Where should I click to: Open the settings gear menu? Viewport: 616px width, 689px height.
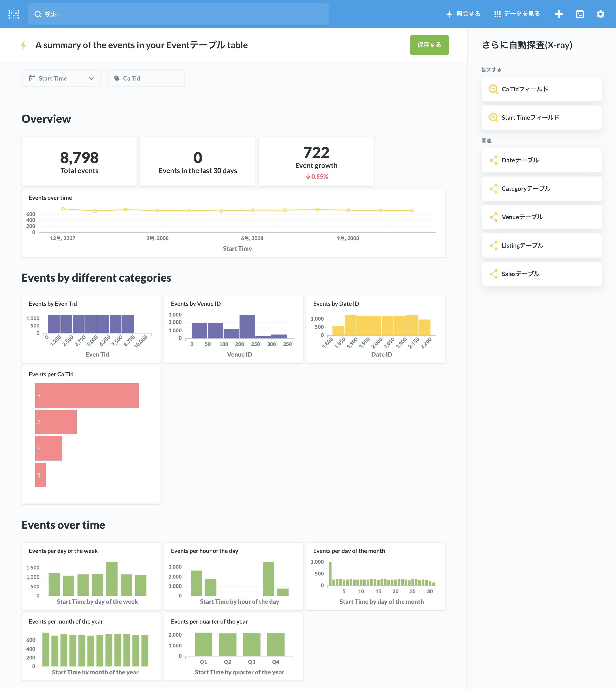(600, 14)
